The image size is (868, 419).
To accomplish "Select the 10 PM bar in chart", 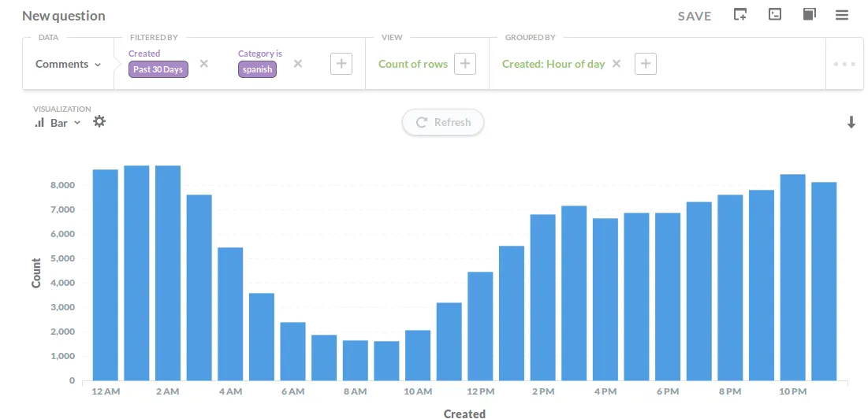I will 793,277.
